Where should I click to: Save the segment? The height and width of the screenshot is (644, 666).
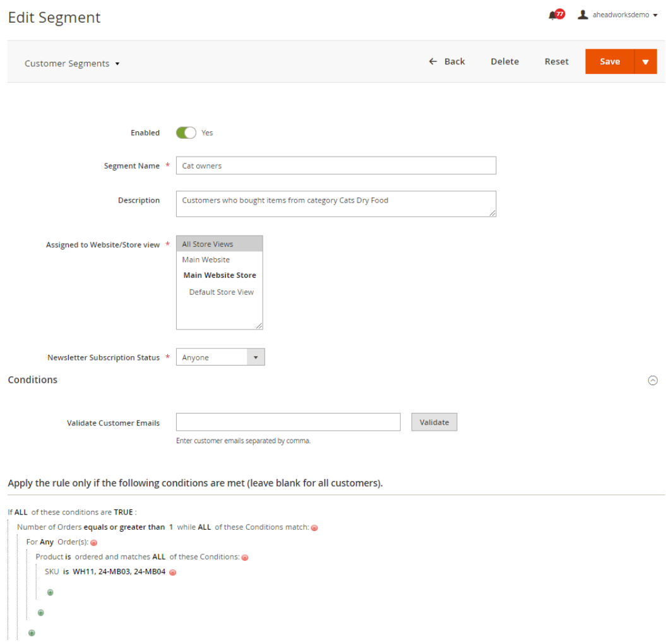610,61
